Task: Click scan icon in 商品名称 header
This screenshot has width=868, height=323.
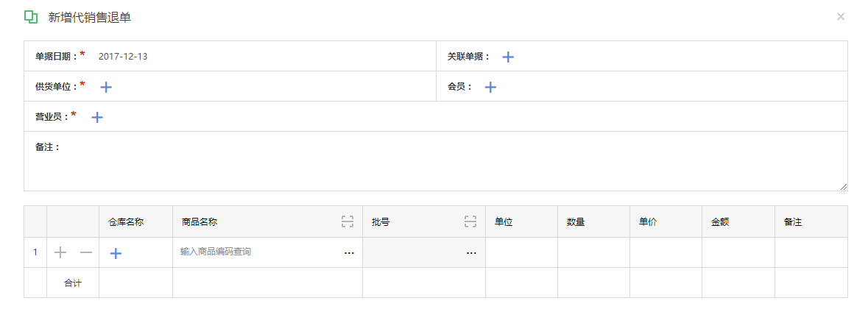Action: pyautogui.click(x=347, y=221)
